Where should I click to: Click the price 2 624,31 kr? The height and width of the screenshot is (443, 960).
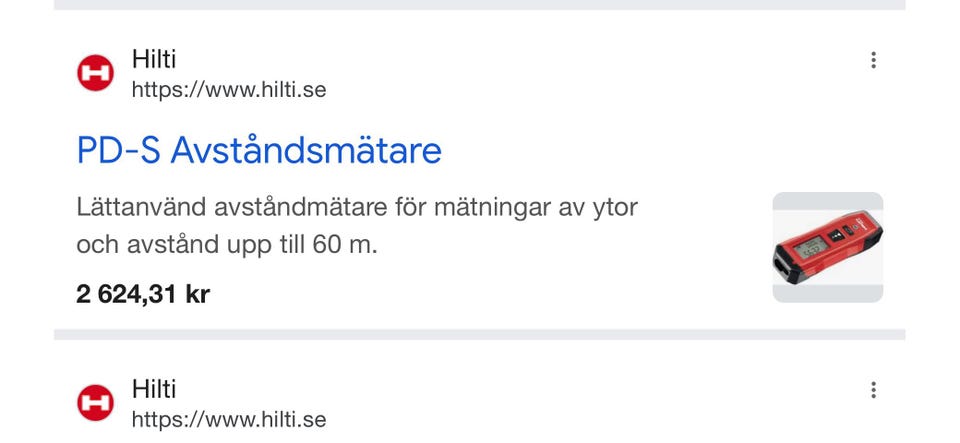143,294
